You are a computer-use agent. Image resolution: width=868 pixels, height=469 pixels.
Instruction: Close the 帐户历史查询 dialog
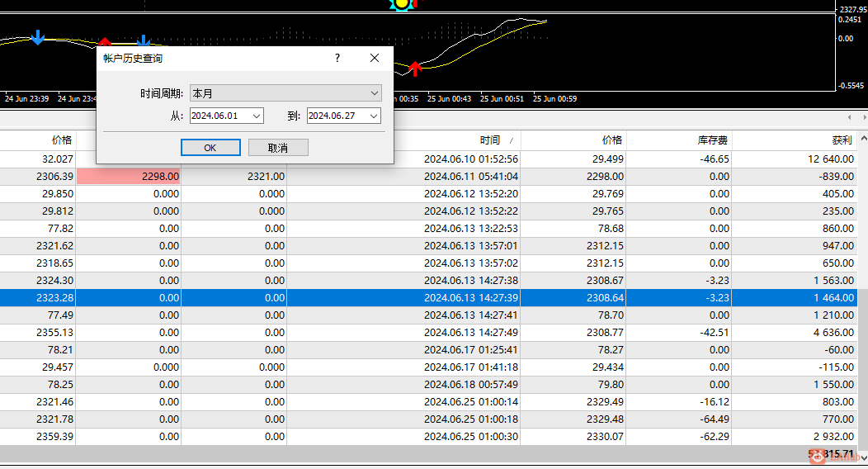375,58
